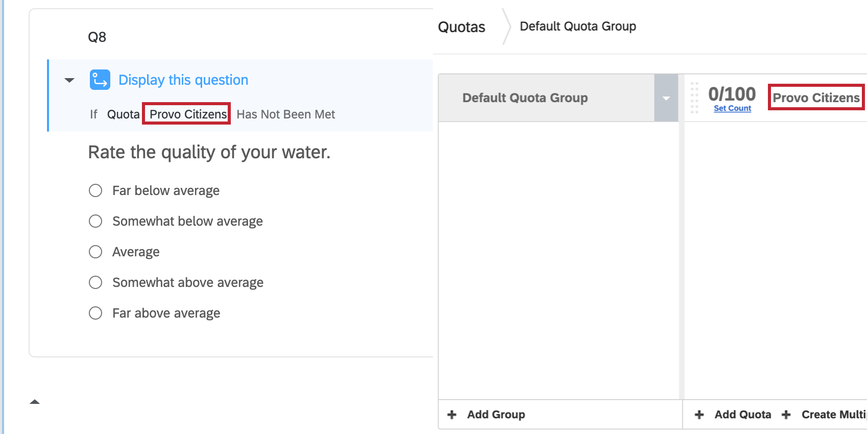The image size is (868, 434).
Task: Open the Default Quota Group dropdown arrow
Action: pyautogui.click(x=666, y=98)
